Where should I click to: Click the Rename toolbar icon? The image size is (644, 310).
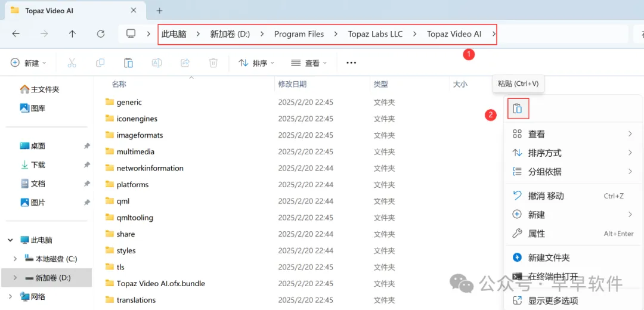point(156,63)
